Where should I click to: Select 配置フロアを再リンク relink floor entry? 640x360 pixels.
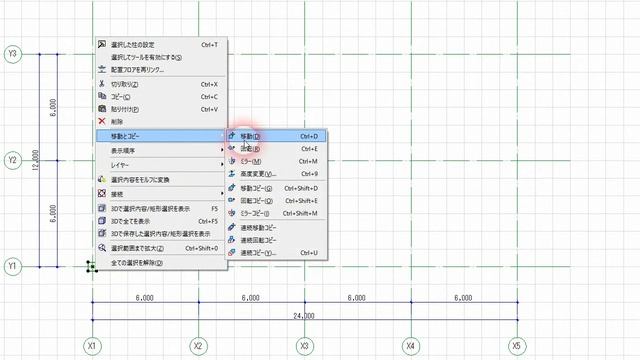click(161, 70)
